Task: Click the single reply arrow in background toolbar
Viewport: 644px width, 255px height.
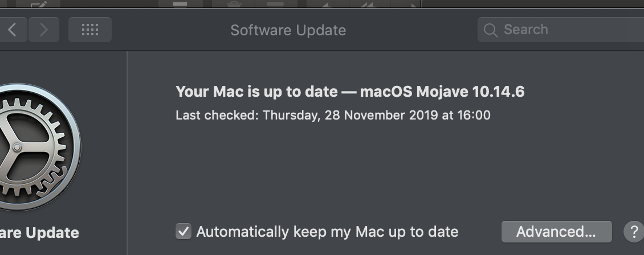Action: pyautogui.click(x=327, y=5)
